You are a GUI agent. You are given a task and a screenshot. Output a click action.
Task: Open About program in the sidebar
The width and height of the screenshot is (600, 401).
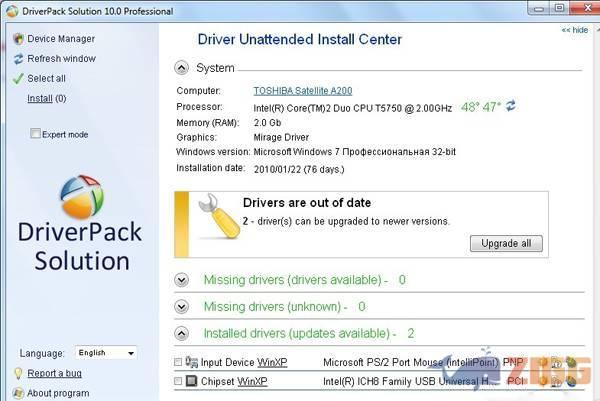[x=58, y=393]
